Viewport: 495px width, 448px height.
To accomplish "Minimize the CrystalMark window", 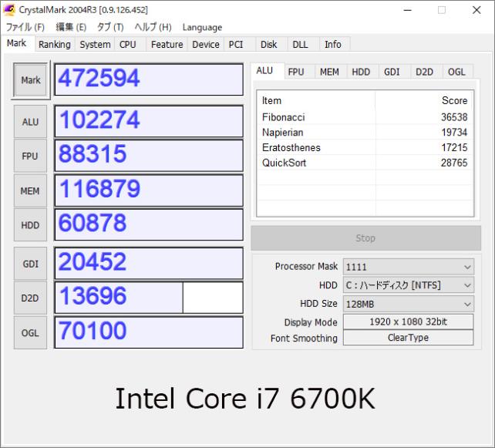I will (x=408, y=10).
